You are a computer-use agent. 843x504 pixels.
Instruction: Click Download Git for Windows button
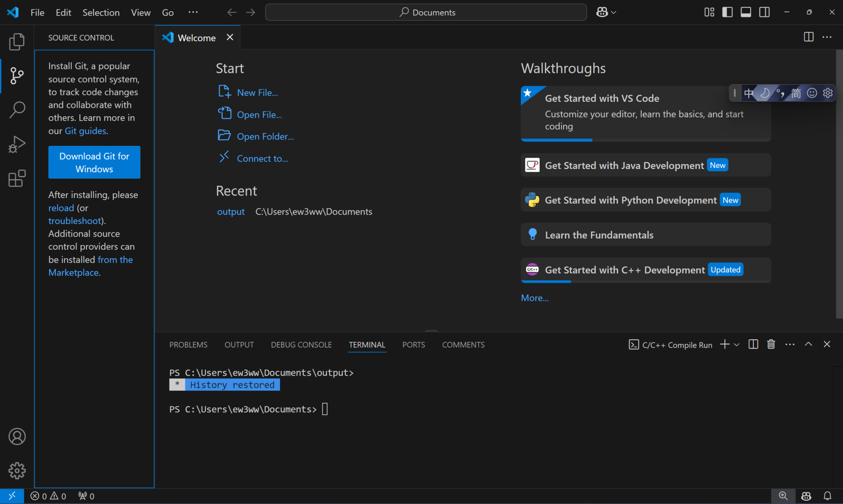(94, 162)
